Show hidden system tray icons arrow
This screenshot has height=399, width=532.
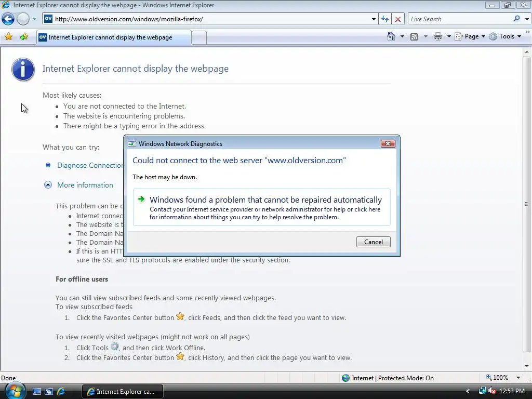click(x=468, y=392)
